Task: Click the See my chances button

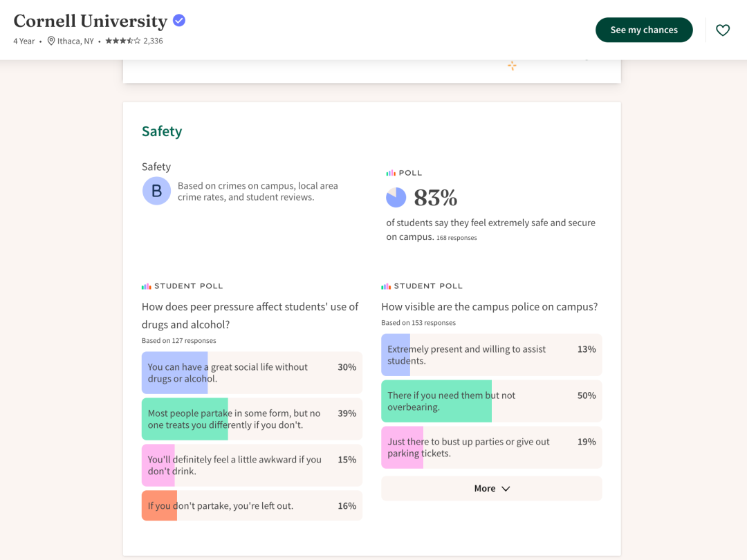Action: click(x=644, y=30)
